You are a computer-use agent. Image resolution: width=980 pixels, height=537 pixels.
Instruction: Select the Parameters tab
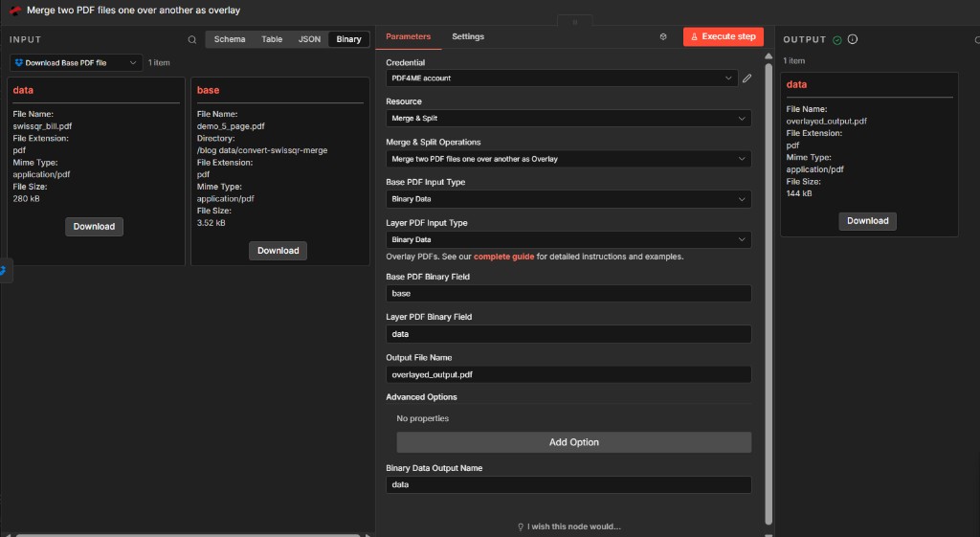pyautogui.click(x=408, y=36)
